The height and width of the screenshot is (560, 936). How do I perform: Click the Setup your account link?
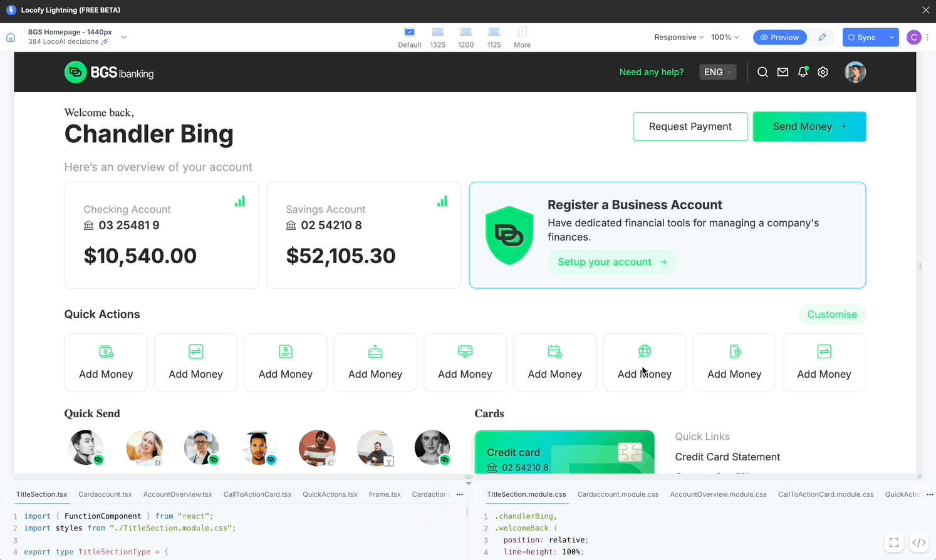pyautogui.click(x=612, y=262)
